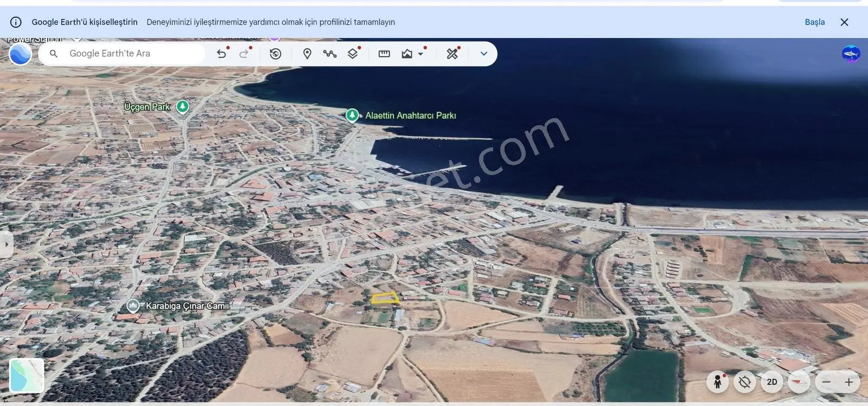Reset orientation with the compass
The height and width of the screenshot is (406, 868).
[x=799, y=382]
